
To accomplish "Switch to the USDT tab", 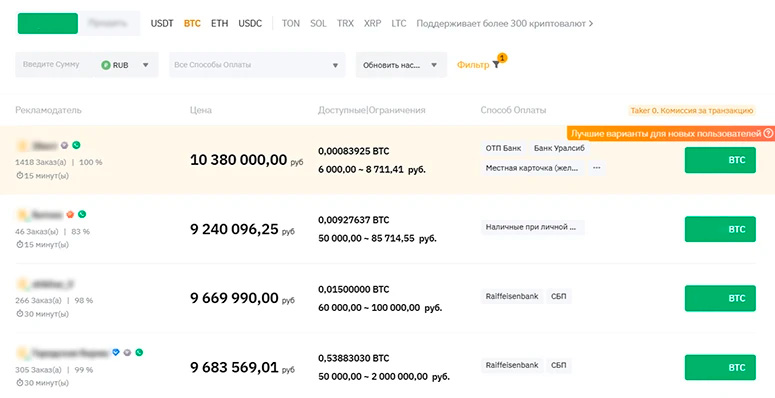I will pos(162,23).
